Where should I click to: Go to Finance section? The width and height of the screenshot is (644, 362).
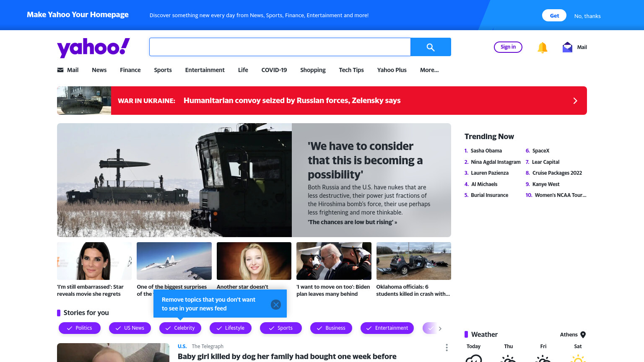click(x=130, y=70)
